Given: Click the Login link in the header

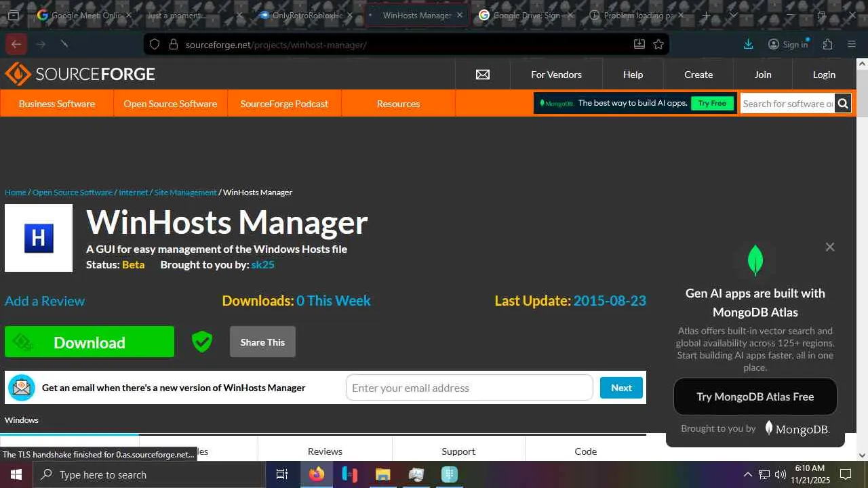Looking at the screenshot, I should pos(824,75).
